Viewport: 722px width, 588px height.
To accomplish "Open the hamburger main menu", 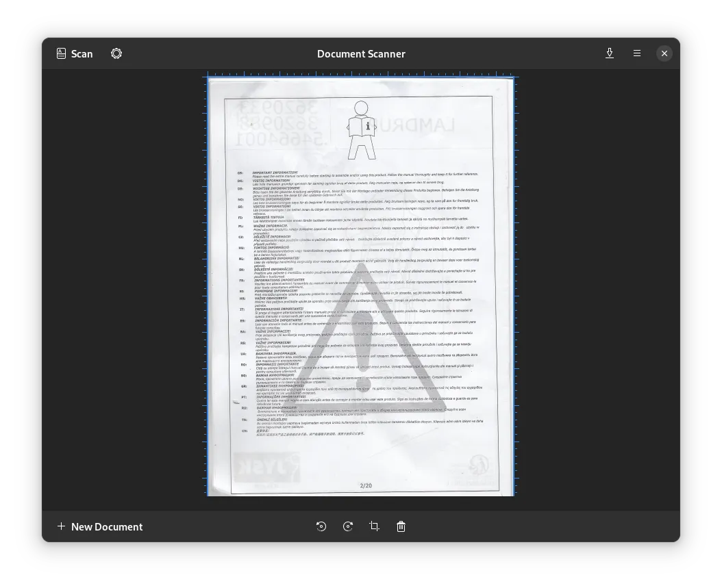I will coord(637,53).
